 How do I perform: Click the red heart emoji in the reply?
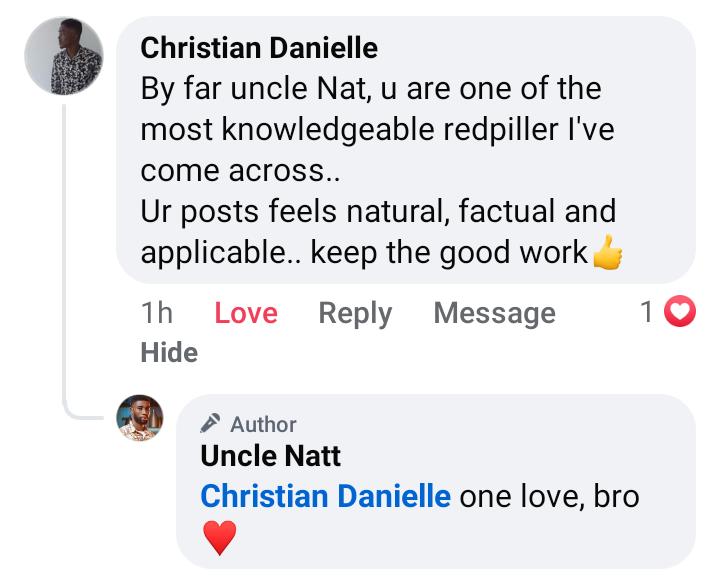(x=219, y=538)
